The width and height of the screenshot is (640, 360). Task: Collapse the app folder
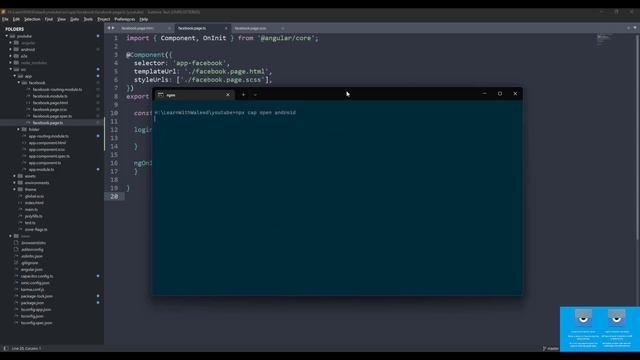(x=15, y=76)
